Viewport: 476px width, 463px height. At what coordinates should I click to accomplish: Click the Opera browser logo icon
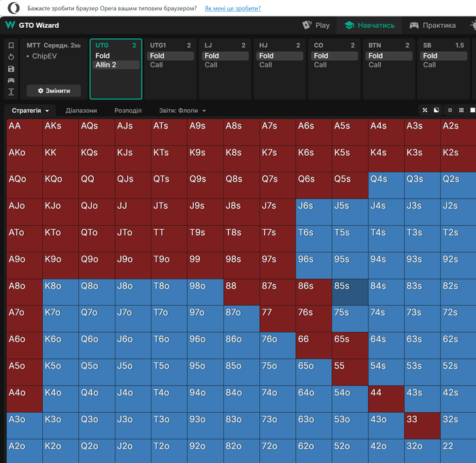tap(14, 8)
